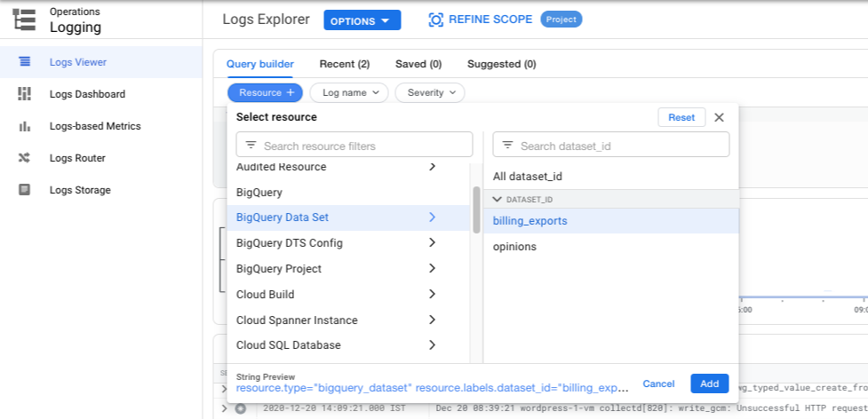
Task: Collapse the DATASET_ID group header
Action: [611, 200]
